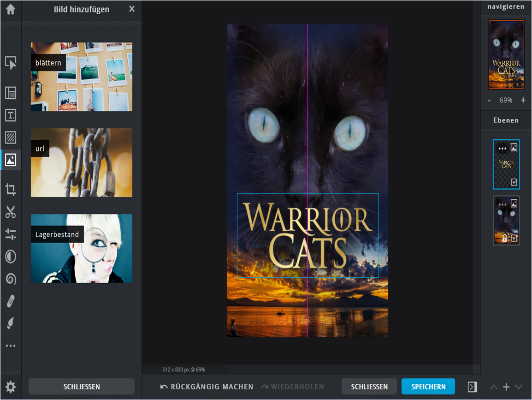Select the Liquify spiral tool
Screen dimensions: 532x400
pyautogui.click(x=11, y=279)
